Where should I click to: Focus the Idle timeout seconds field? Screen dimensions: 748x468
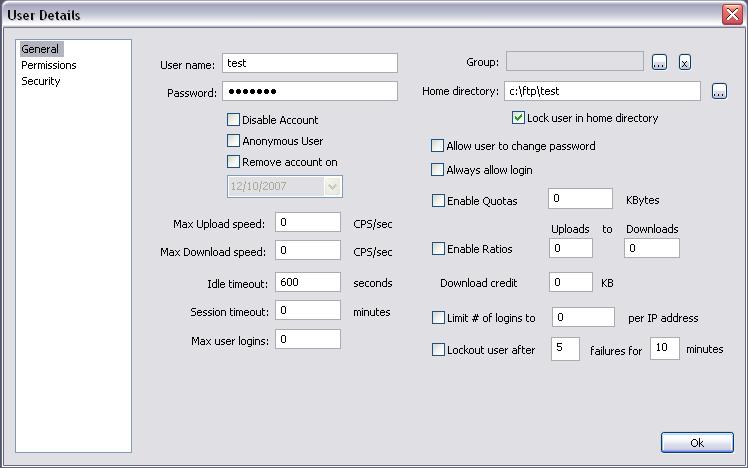tap(308, 283)
